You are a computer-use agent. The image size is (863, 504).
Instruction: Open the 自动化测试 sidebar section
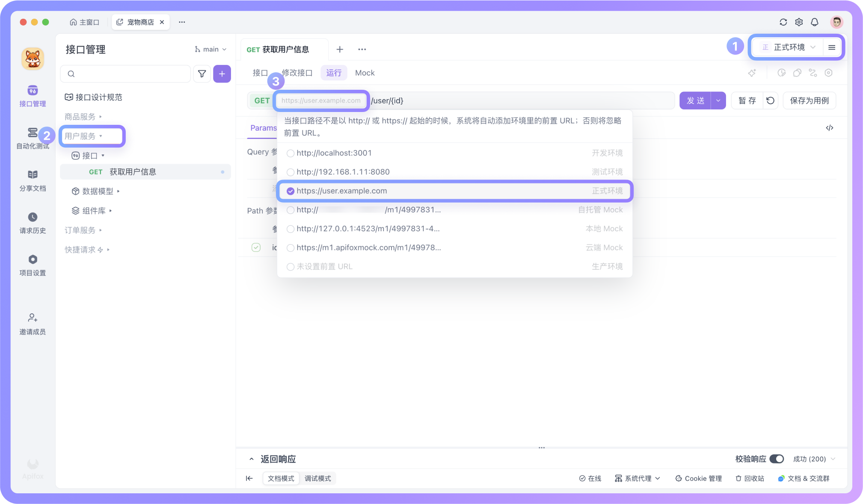[x=33, y=138]
